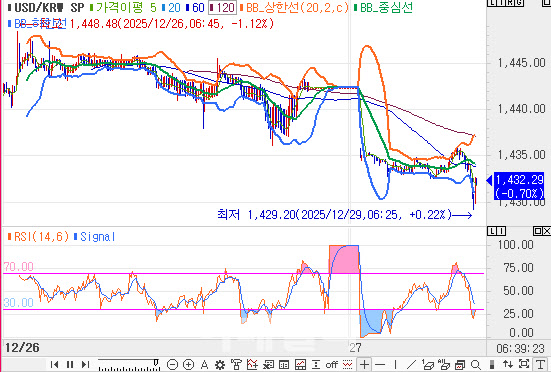Image resolution: width=551 pixels, height=372 pixels.
Task: Click the USD/KRW SP symbol label
Action: click(x=46, y=8)
